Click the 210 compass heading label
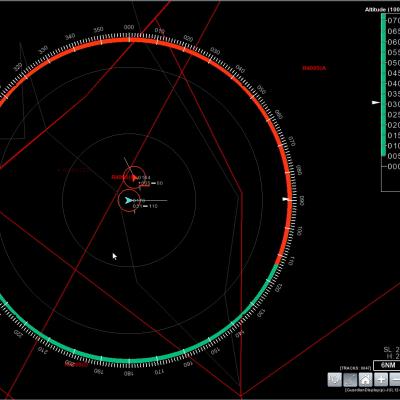Viewport: 400px width, 400px height. coord(42,350)
